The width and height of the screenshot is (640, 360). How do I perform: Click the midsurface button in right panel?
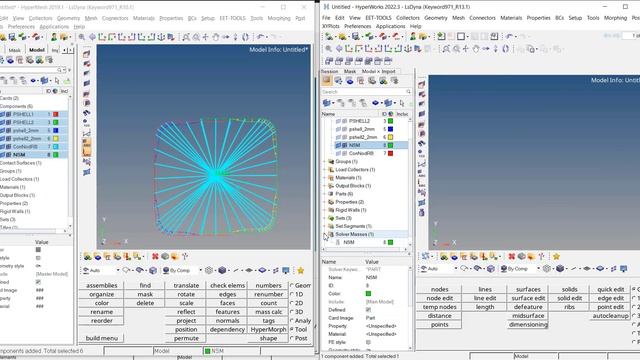(528, 316)
